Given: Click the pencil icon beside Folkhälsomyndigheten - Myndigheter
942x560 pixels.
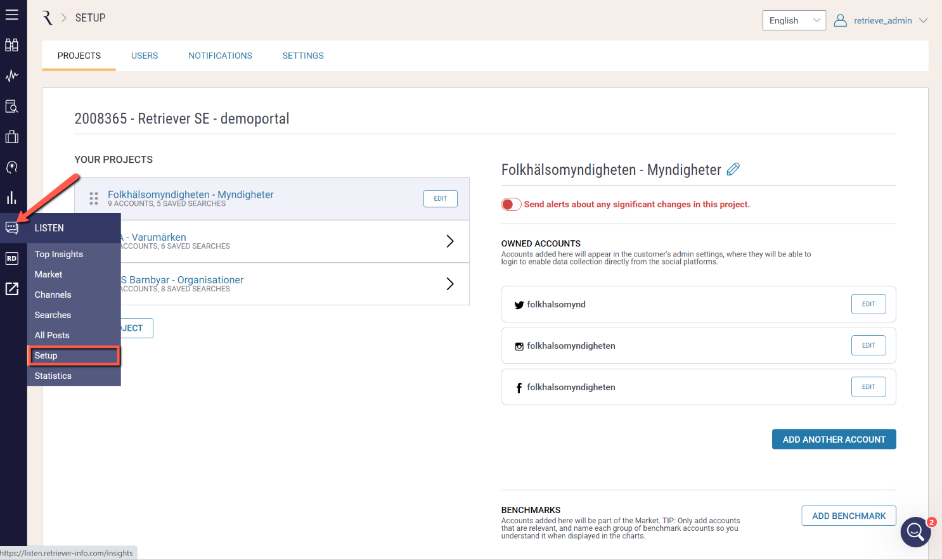Looking at the screenshot, I should tap(733, 169).
